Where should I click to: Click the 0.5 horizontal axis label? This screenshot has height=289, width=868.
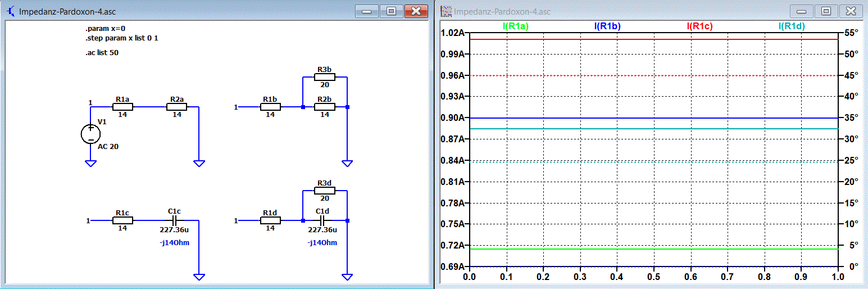(x=653, y=277)
